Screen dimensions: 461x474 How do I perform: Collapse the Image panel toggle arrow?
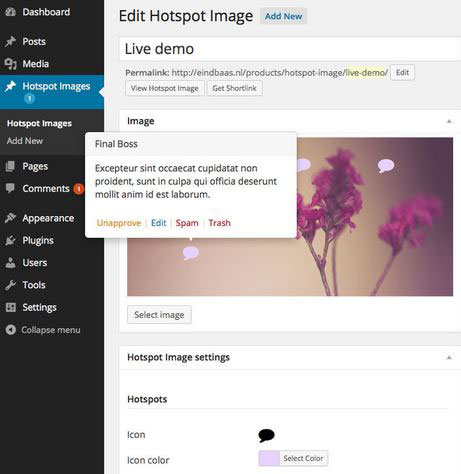click(x=449, y=121)
